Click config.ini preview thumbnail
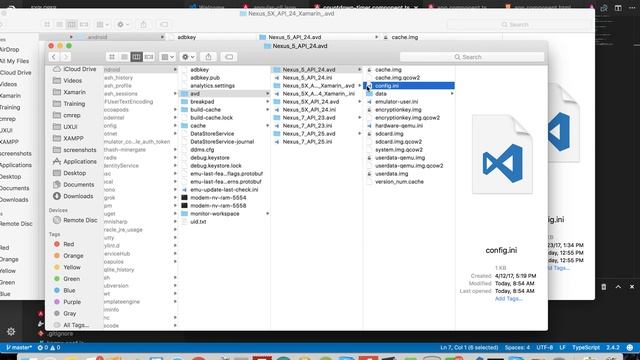The image size is (640, 360). (x=502, y=154)
